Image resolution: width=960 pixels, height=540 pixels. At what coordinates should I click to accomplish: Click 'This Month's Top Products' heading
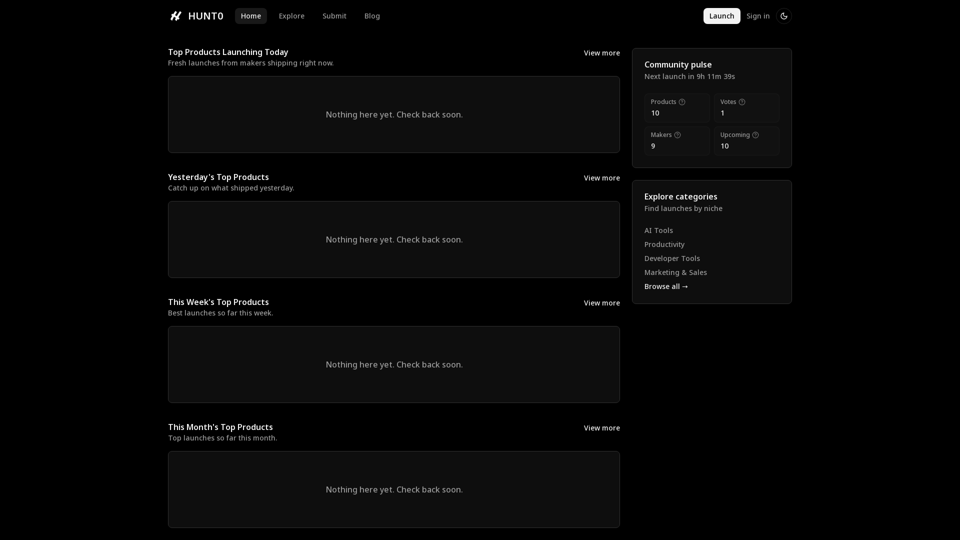click(220, 427)
